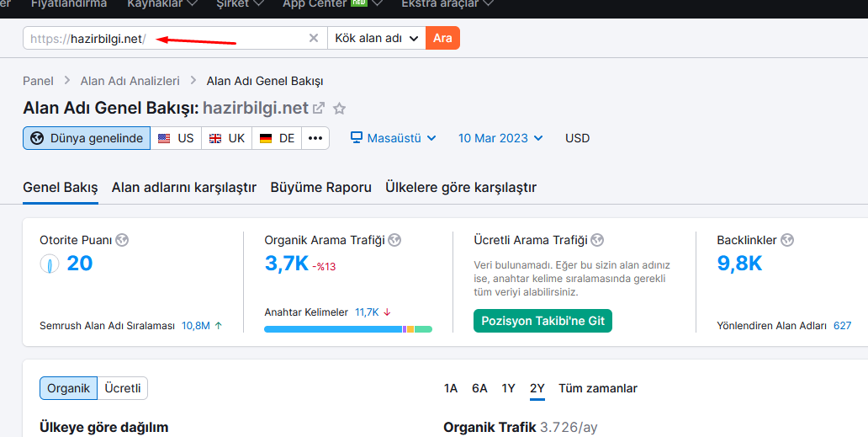Click the USD currency label
Viewport: 868px width, 437px height.
tap(577, 138)
